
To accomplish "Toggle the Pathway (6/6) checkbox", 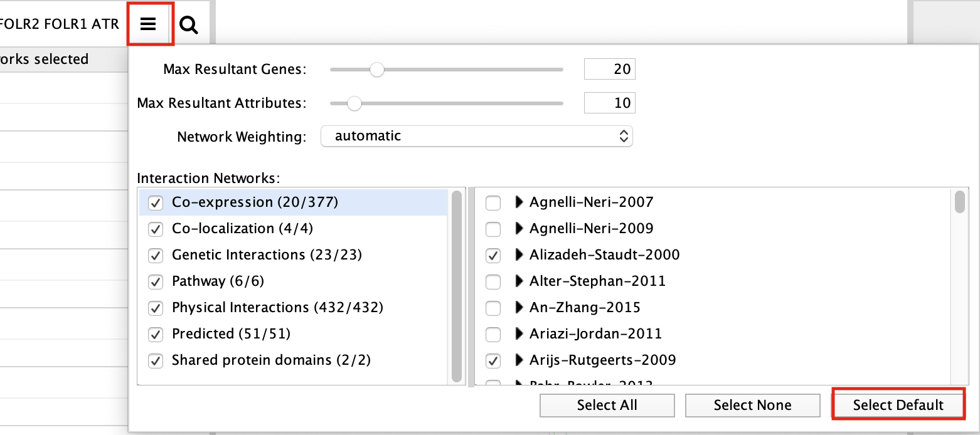I will pyautogui.click(x=156, y=281).
